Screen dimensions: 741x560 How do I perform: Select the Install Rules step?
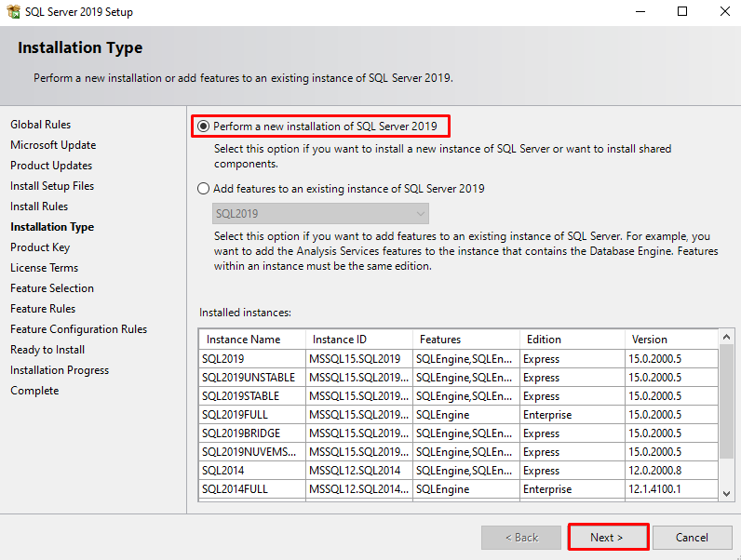coord(39,207)
